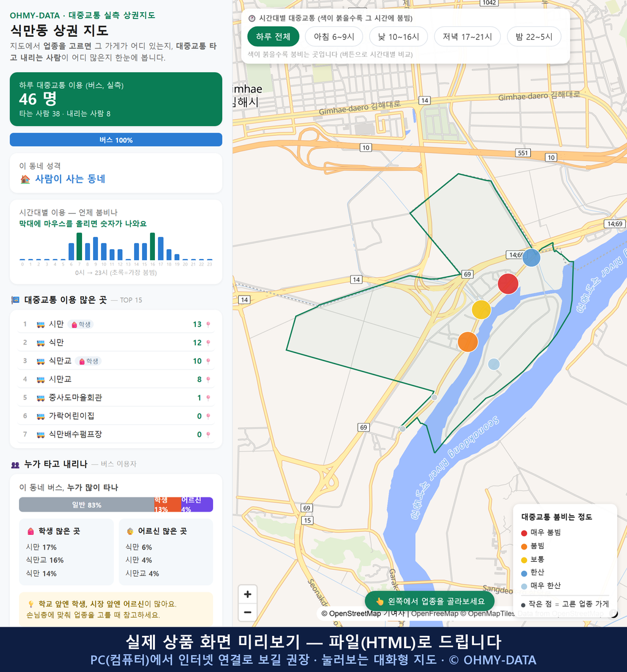Image resolution: width=627 pixels, height=672 pixels.
Task: Click the elder face icon in 어르신 많은 곳
Action: pyautogui.click(x=130, y=531)
